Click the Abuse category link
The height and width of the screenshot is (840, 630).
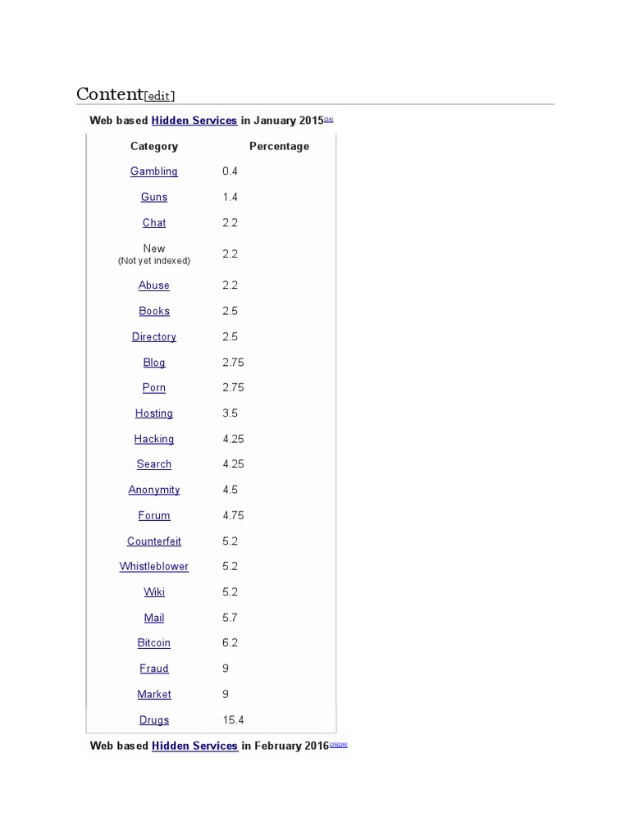[x=154, y=285]
